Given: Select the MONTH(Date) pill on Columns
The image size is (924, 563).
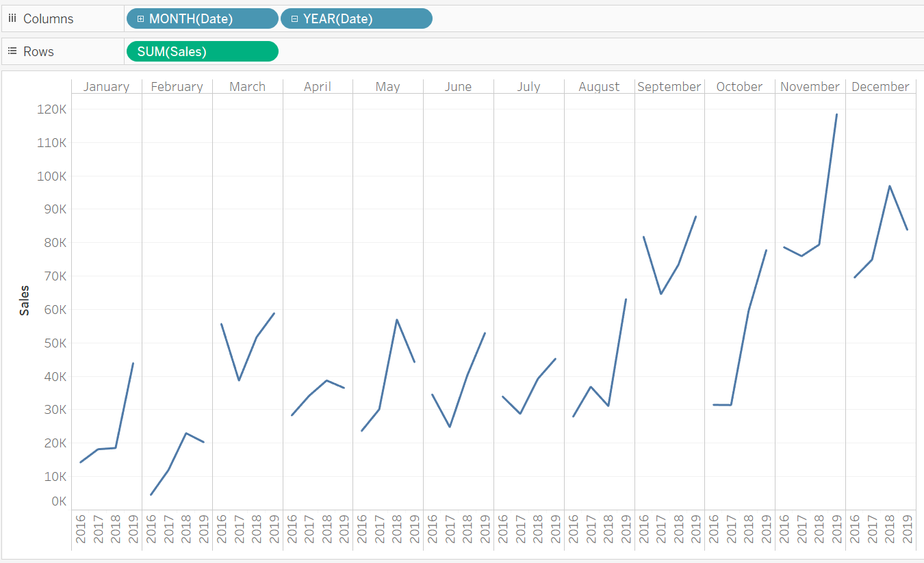Looking at the screenshot, I should [x=205, y=18].
